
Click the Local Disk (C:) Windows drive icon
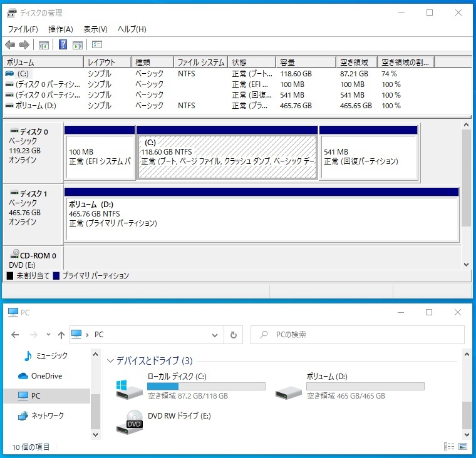pyautogui.click(x=129, y=390)
